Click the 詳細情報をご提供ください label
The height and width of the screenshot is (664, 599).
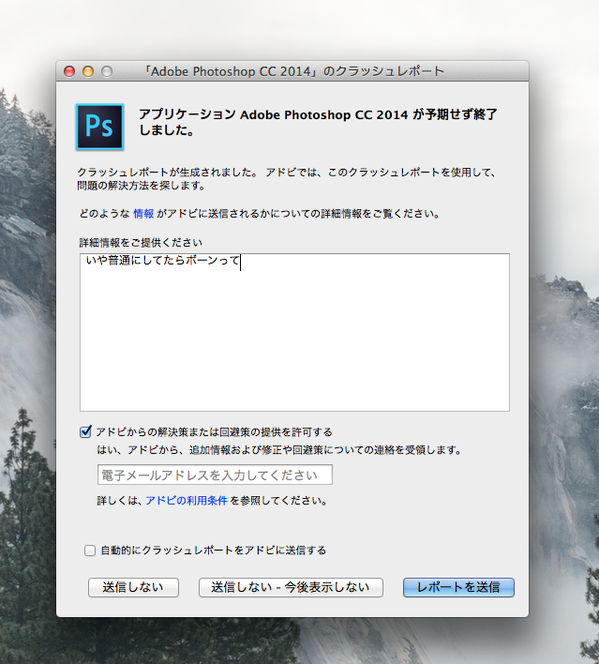141,243
